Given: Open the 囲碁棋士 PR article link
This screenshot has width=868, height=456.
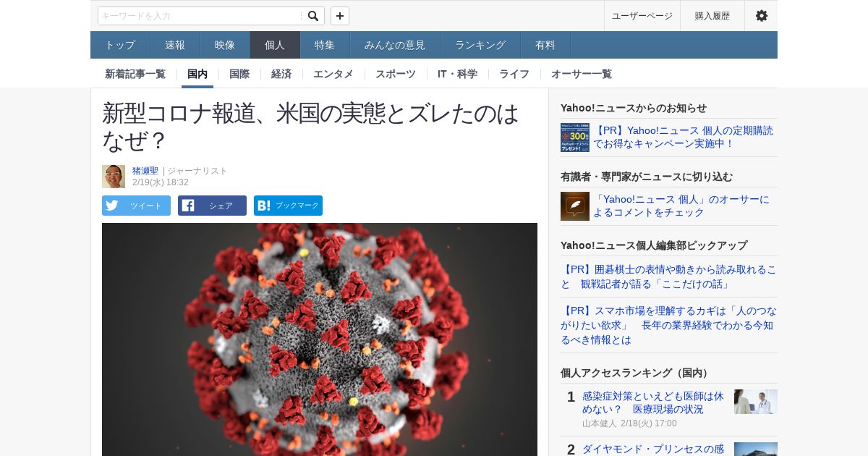Looking at the screenshot, I should click(x=669, y=276).
